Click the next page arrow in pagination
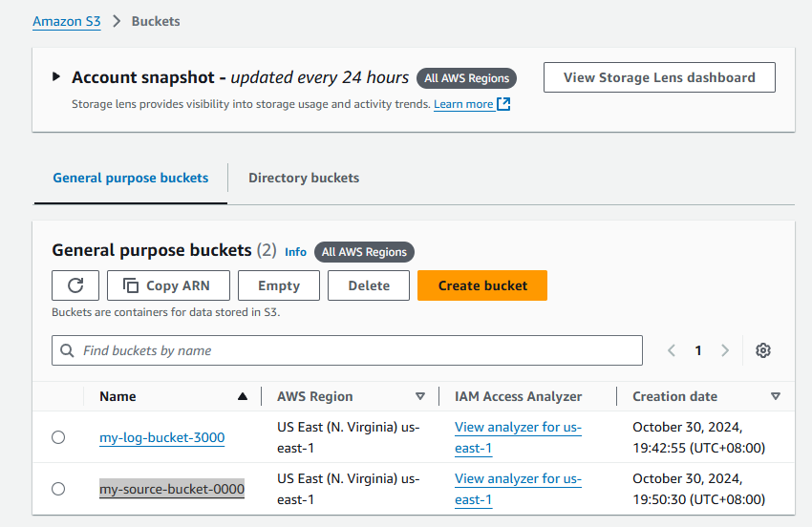The height and width of the screenshot is (527, 812). (x=725, y=350)
